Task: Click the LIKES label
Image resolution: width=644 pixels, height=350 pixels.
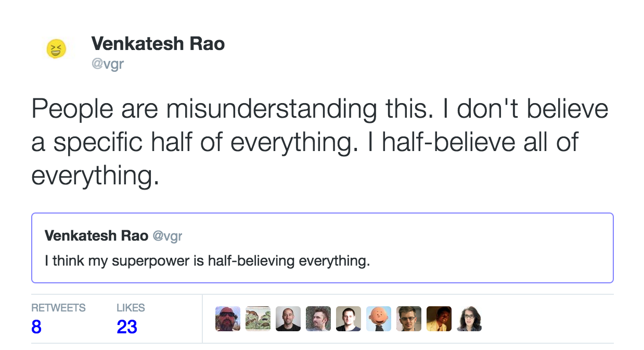Action: point(131,308)
